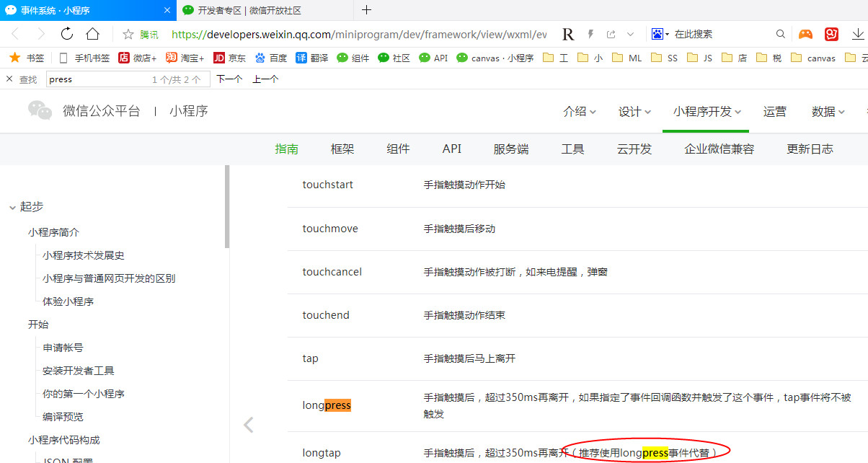Viewport: 868px width, 463px height.
Task: Open the canvas · 小程序 bookmark
Action: pyautogui.click(x=495, y=58)
